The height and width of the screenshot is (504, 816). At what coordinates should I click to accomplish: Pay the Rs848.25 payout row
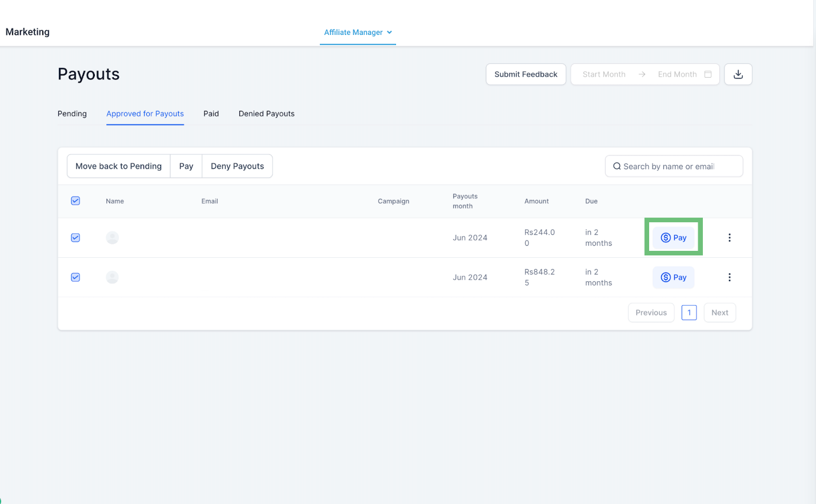point(673,277)
